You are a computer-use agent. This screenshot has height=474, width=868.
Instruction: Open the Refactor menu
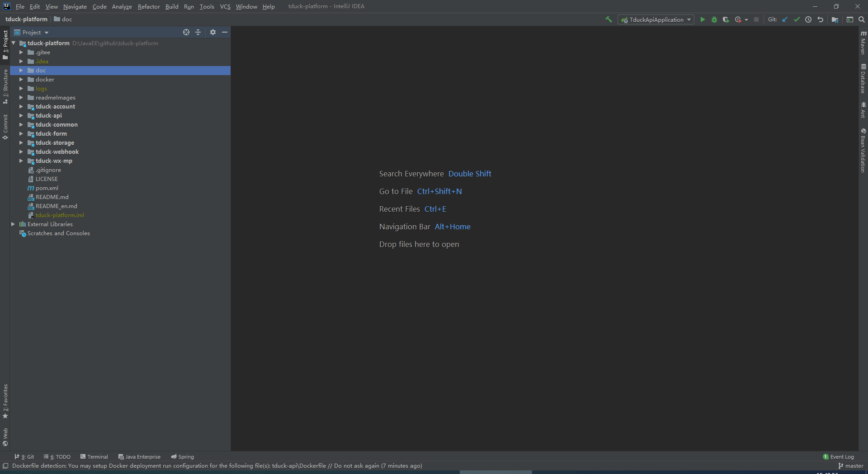pyautogui.click(x=149, y=6)
